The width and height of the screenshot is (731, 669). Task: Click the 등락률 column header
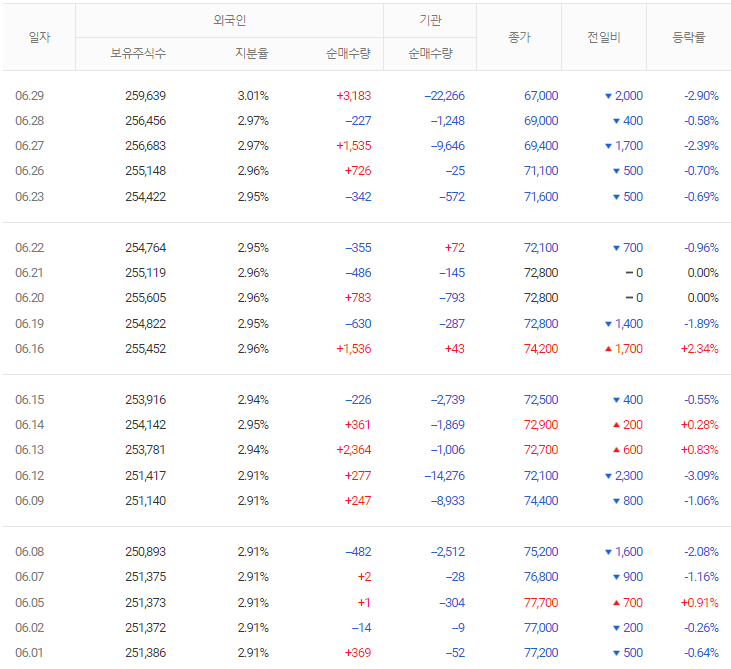[x=689, y=37]
